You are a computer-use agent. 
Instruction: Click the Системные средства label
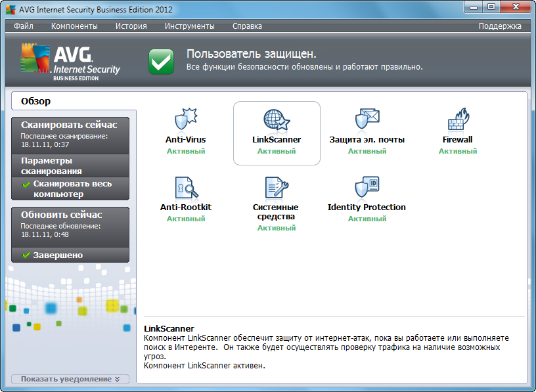[x=275, y=211]
